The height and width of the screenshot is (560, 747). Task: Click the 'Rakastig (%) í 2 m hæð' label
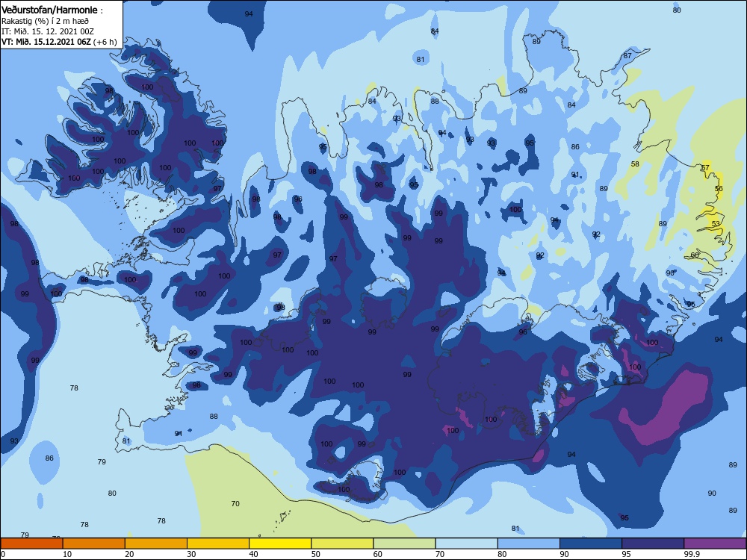[45, 21]
